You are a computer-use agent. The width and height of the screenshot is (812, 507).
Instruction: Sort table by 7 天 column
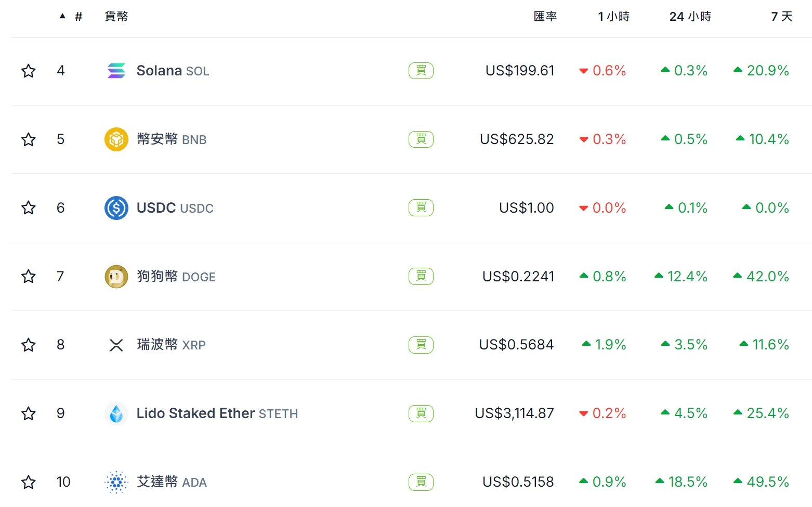pos(781,17)
